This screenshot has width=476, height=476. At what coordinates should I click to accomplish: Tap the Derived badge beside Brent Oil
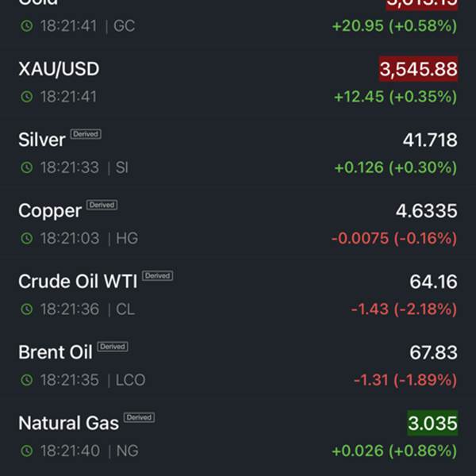[113, 347]
